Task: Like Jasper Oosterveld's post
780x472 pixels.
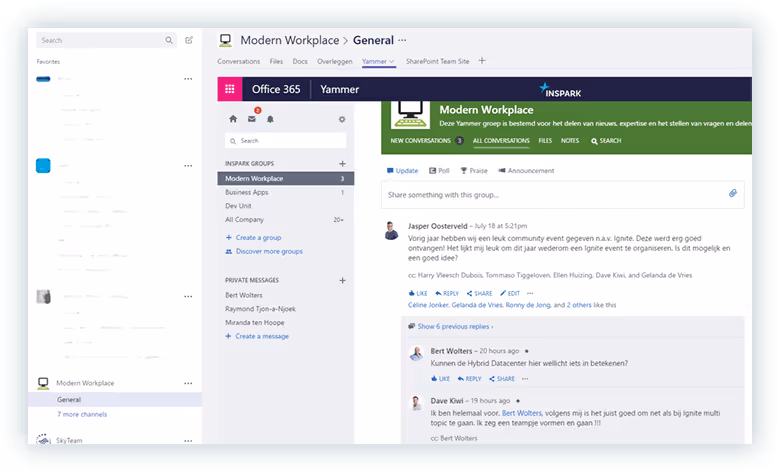Action: [x=418, y=293]
